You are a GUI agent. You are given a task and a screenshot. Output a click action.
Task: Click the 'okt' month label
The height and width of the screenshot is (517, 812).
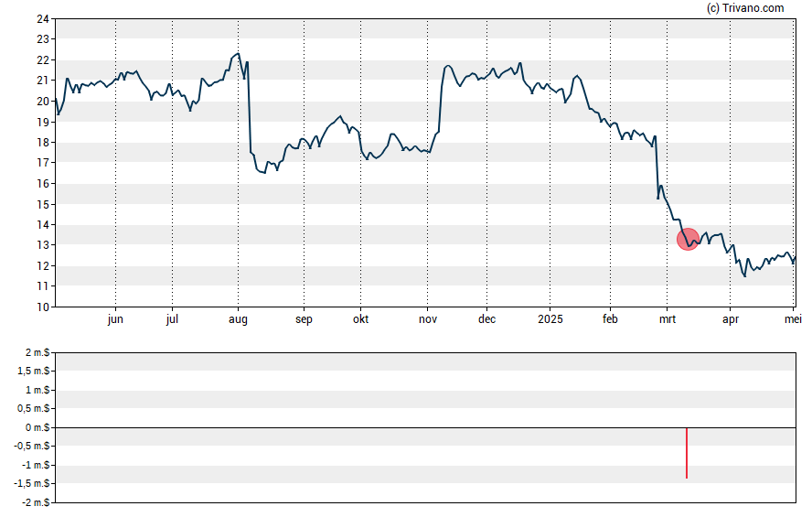361,319
